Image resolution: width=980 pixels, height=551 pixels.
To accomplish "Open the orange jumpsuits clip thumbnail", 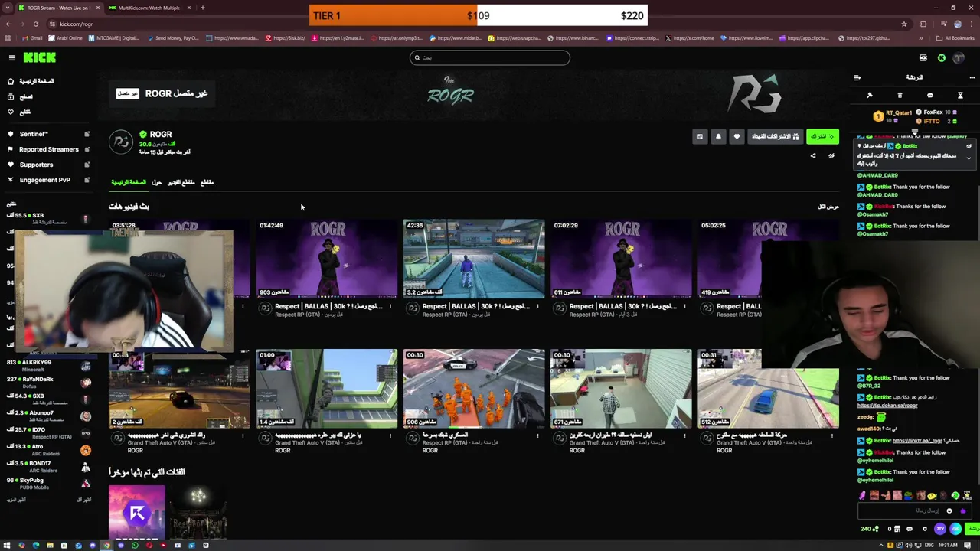I will tap(474, 388).
